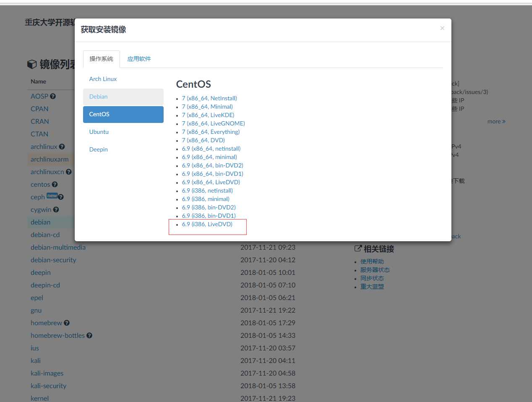
Task: Download 7 (x86_64, DVD) image
Action: [203, 140]
